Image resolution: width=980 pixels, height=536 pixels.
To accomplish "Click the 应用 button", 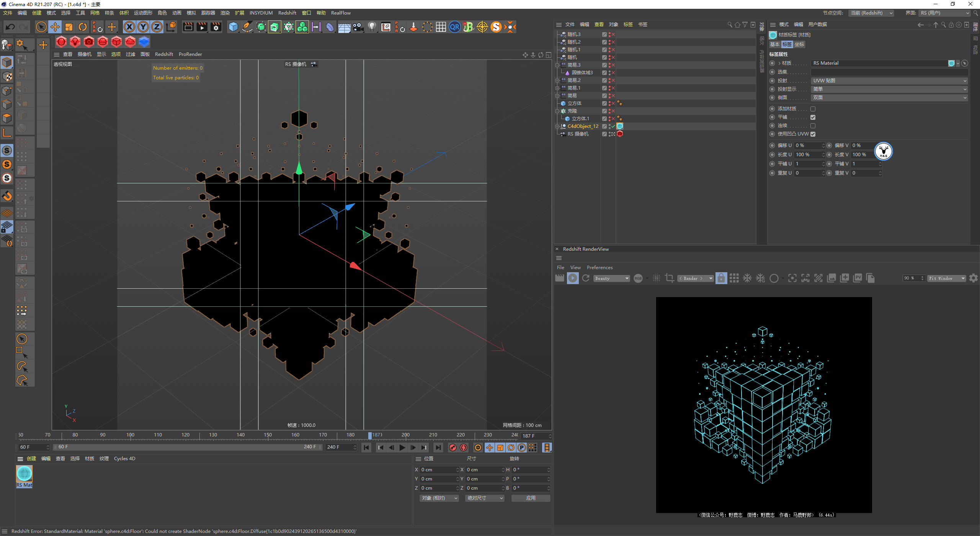I will pyautogui.click(x=531, y=498).
